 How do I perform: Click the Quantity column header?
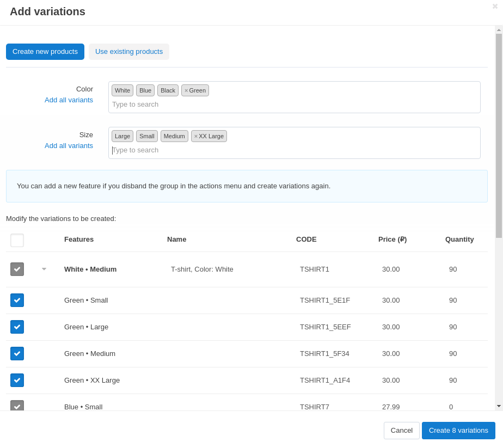(459, 240)
